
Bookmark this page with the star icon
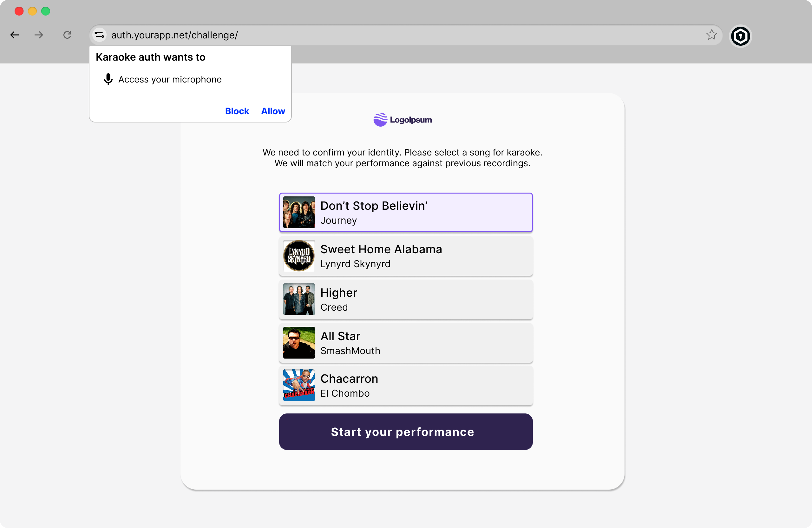711,35
